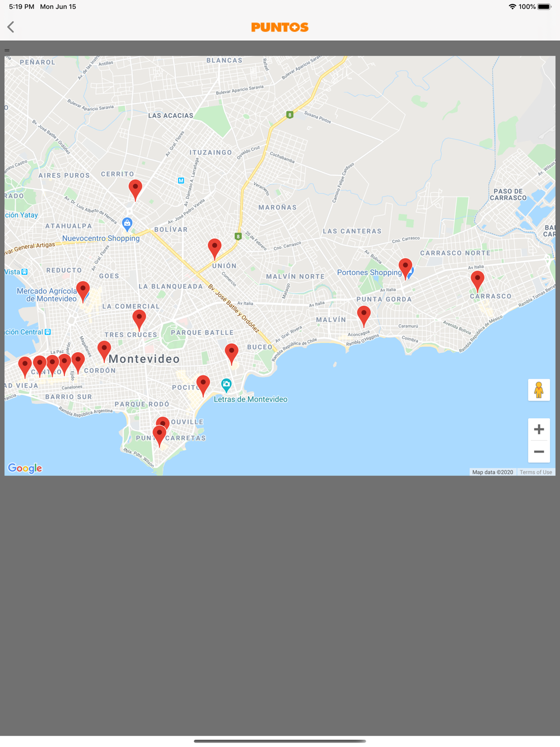Zoom out with the minus button

(539, 451)
